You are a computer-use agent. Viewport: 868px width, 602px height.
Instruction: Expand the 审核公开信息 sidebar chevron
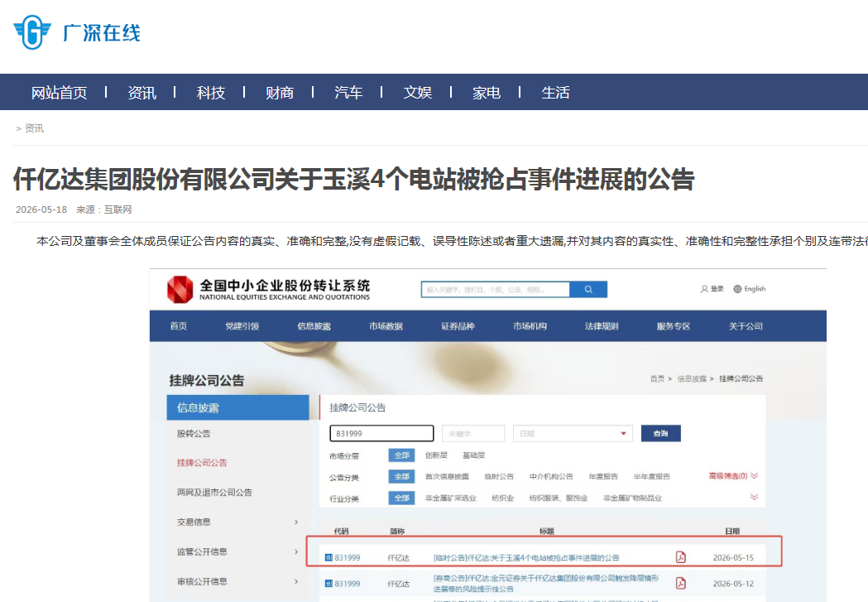tap(296, 581)
